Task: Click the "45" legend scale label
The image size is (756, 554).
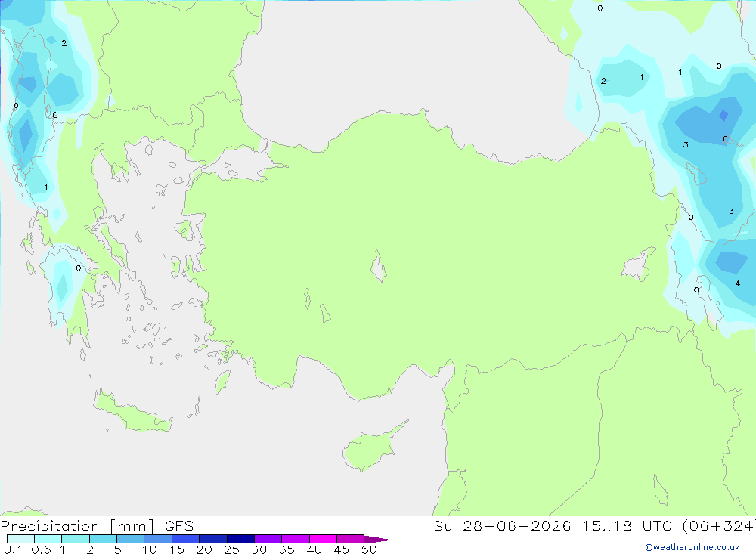Action: 342,549
